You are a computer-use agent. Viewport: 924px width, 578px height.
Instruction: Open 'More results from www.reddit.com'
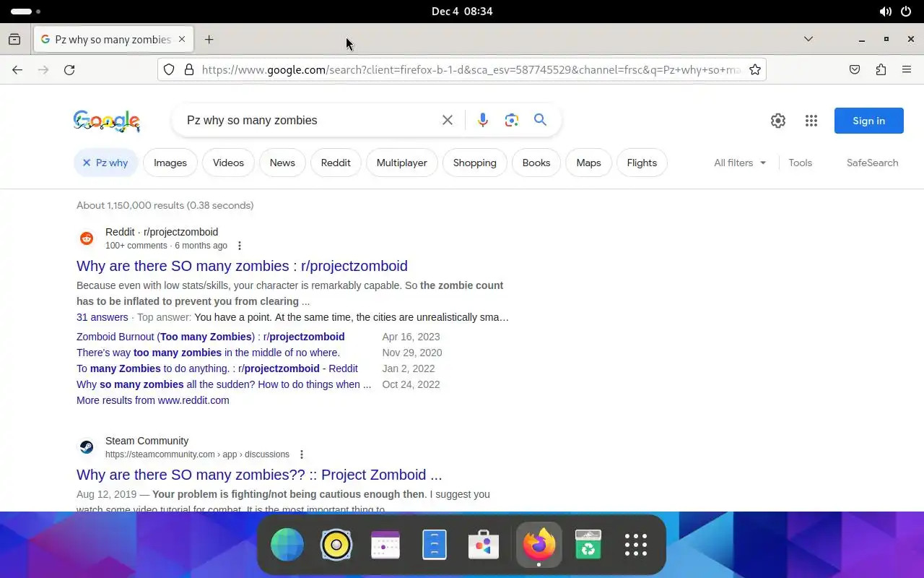(x=153, y=401)
